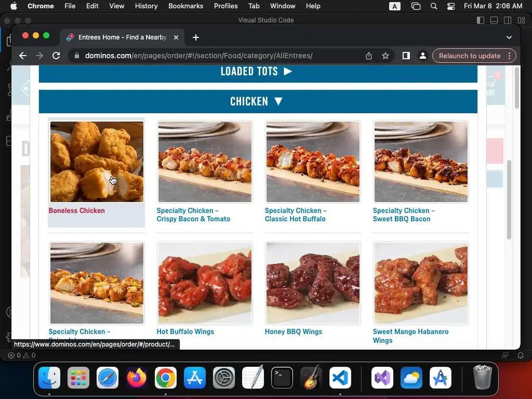Open the Trash in the Dock
The image size is (532, 399).
(x=483, y=377)
